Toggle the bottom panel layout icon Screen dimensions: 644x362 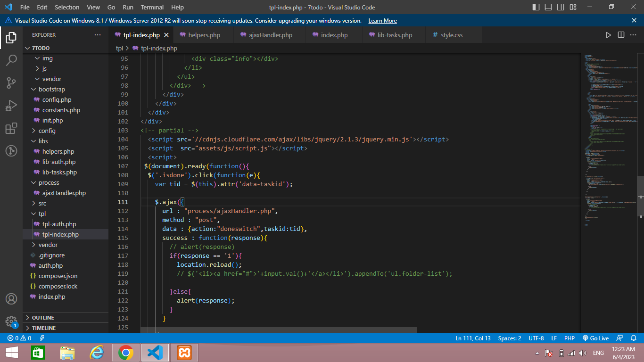549,7
